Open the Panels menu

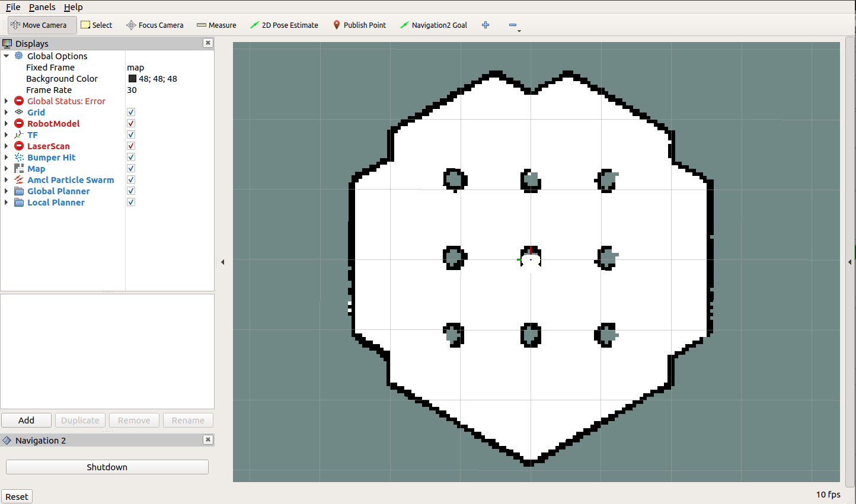[x=42, y=7]
